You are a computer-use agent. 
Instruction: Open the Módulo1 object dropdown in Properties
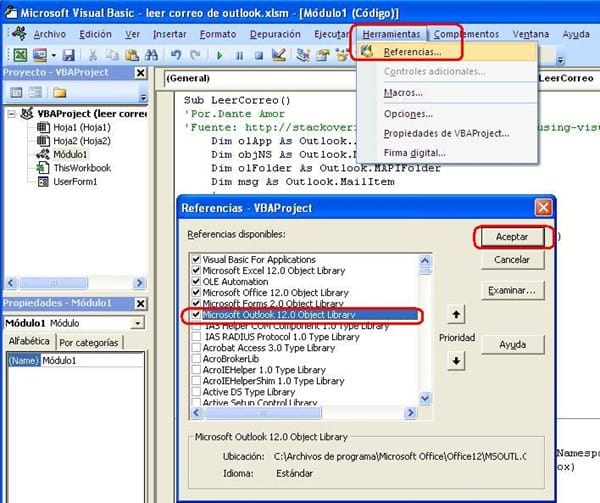137,323
